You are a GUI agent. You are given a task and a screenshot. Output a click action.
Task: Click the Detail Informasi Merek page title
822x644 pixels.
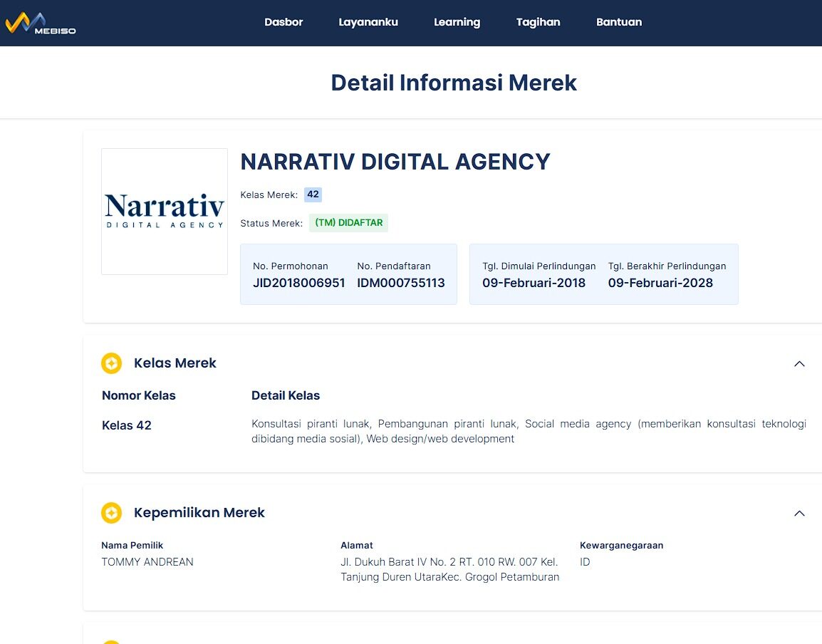pyautogui.click(x=454, y=83)
